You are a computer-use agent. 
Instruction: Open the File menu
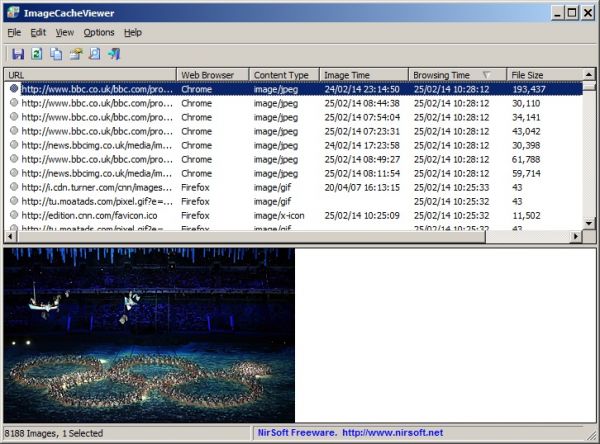(x=14, y=32)
